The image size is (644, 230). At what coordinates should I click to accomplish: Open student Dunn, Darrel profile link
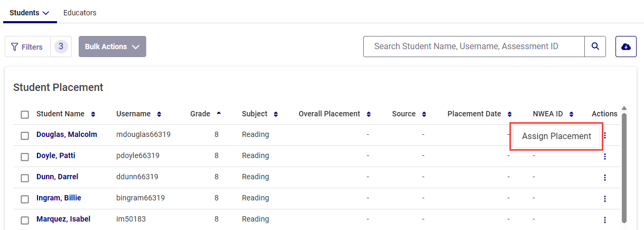tap(57, 177)
